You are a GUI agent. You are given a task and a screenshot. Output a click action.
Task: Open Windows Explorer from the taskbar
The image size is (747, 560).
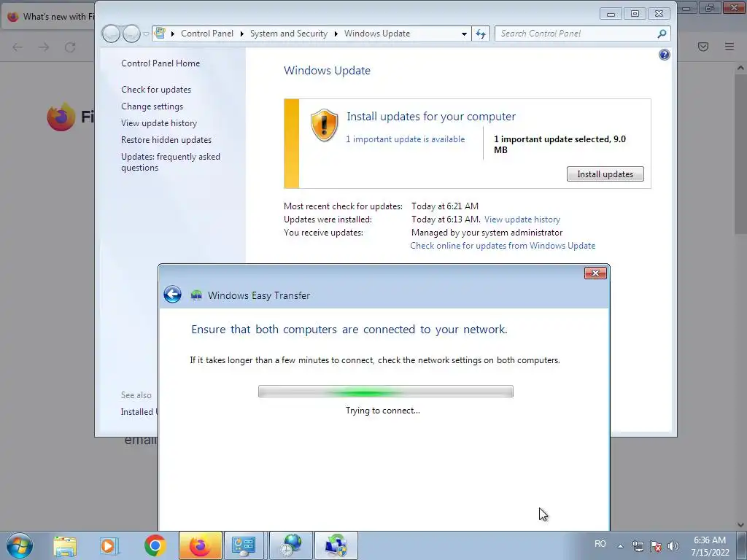65,546
